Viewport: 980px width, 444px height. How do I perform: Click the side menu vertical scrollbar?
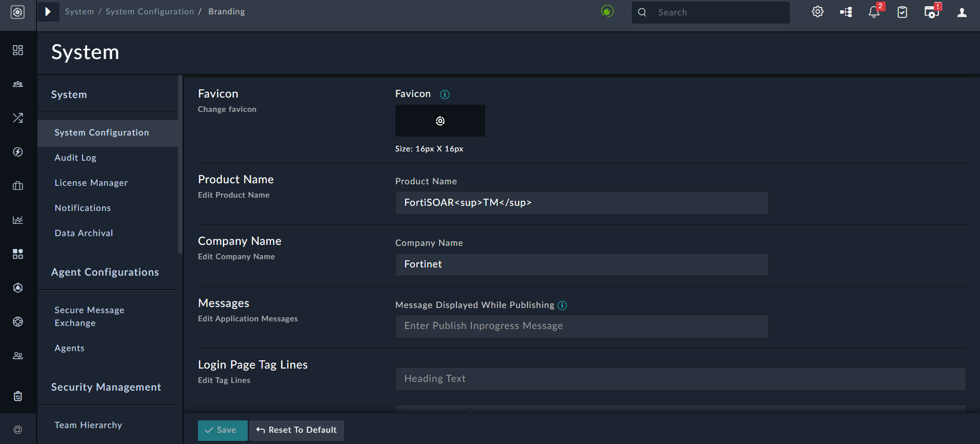point(180,164)
